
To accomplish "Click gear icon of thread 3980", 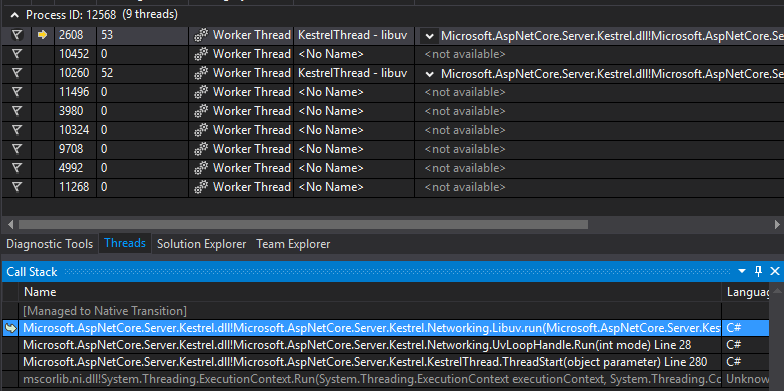I will click(201, 111).
